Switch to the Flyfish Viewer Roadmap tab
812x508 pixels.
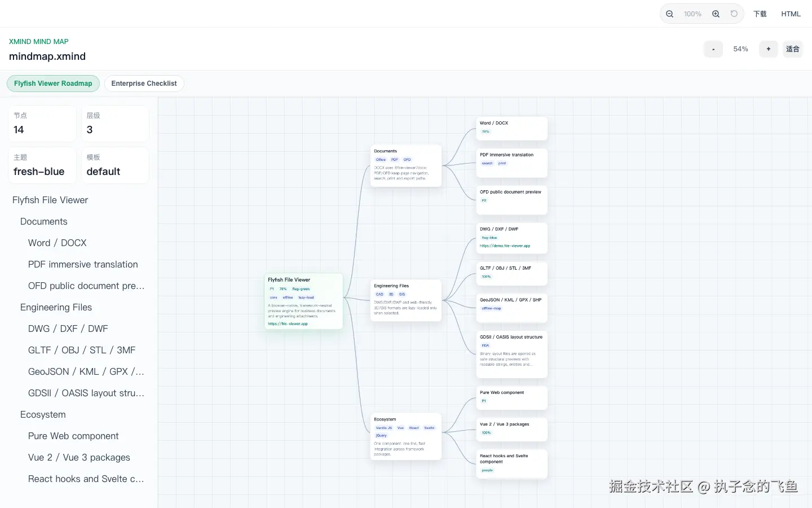click(53, 84)
